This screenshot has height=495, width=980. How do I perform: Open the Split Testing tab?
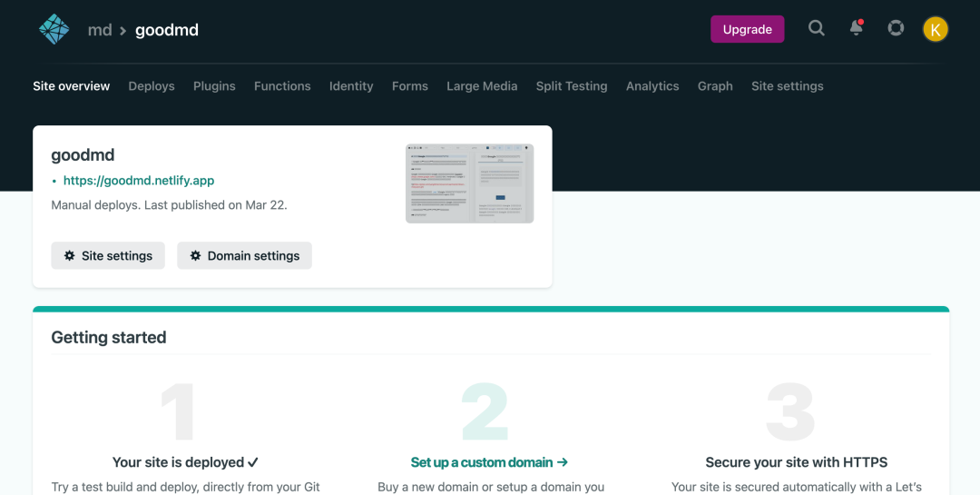click(x=572, y=86)
